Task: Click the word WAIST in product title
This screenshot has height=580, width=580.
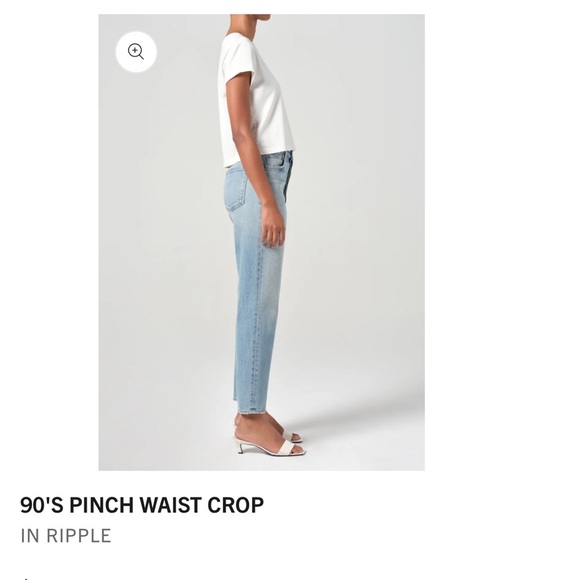Action: click(x=170, y=505)
